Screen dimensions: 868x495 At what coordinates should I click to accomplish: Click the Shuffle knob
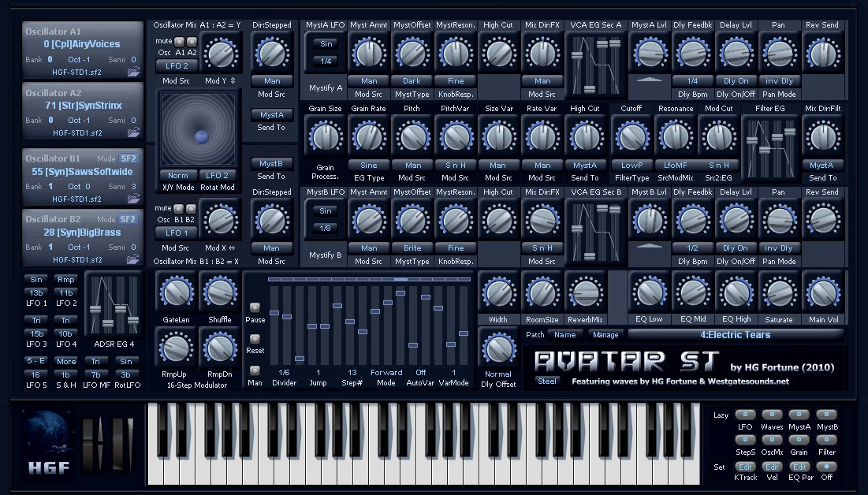(220, 292)
